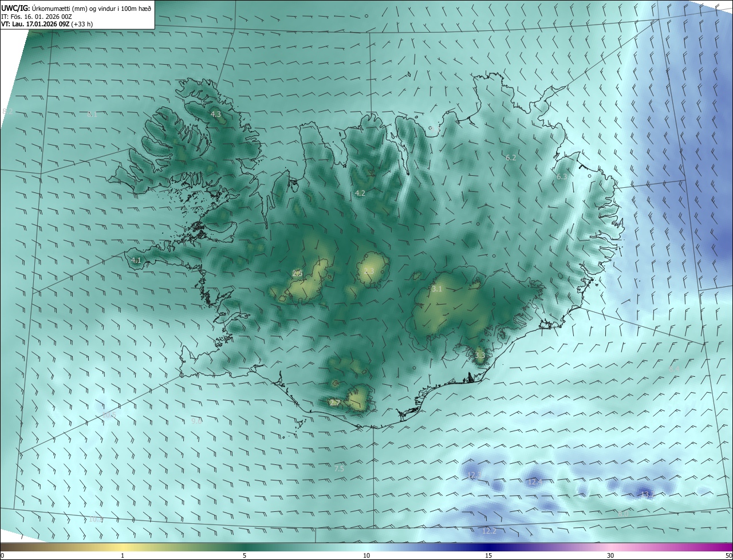The image size is (733, 560).
Task: Click the 12.2 value near the bottom edge
Action: pos(489,531)
